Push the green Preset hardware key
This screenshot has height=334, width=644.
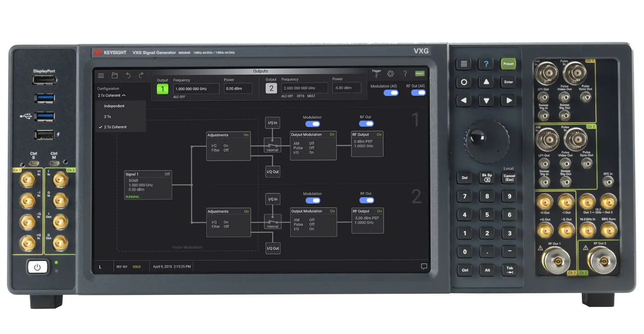coord(509,64)
